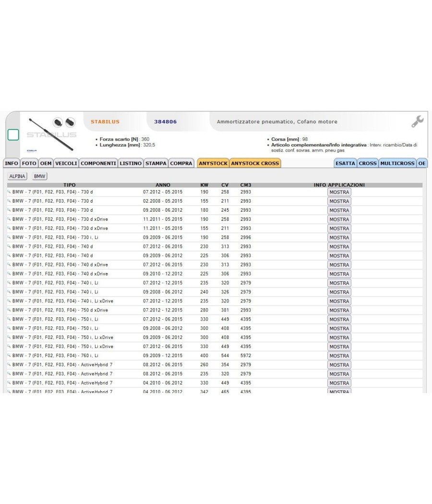Image resolution: width=432 pixels, height=504 pixels.
Task: Click MOSTRA for 750 d xDrive row
Action: point(339,310)
